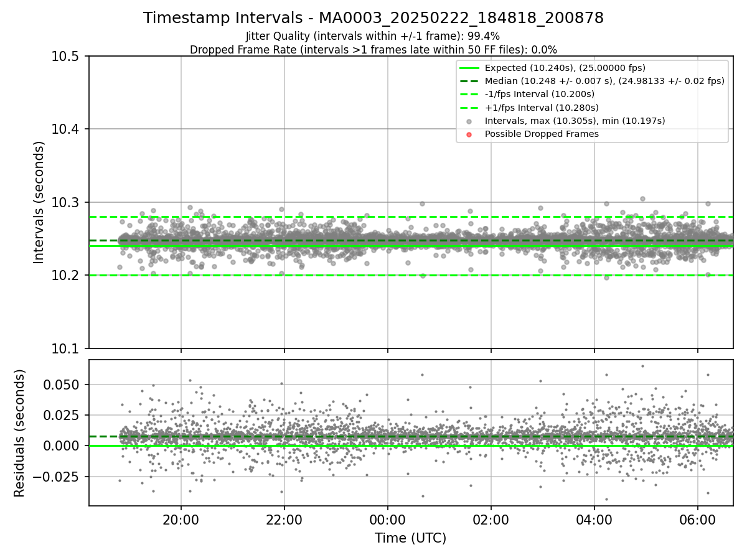Click the plot title 'Timestamp Intervals - MA0003_20250222_184818_200878'

tap(374, 18)
